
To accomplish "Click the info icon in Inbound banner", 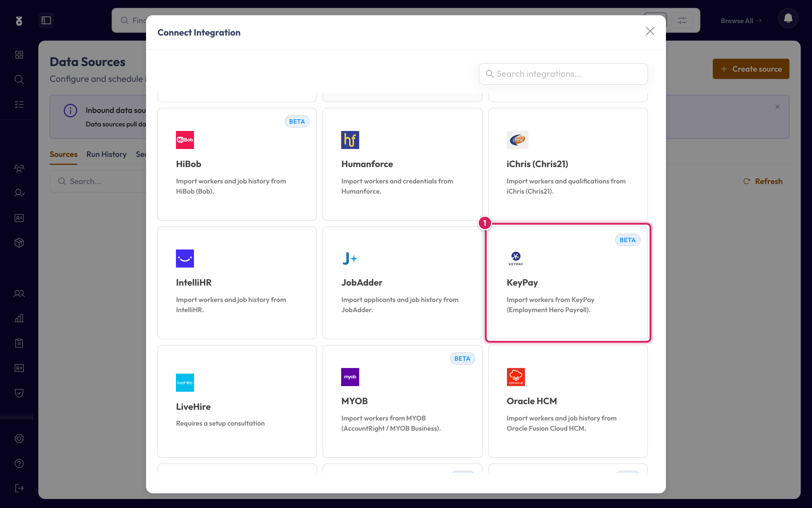I will (70, 111).
